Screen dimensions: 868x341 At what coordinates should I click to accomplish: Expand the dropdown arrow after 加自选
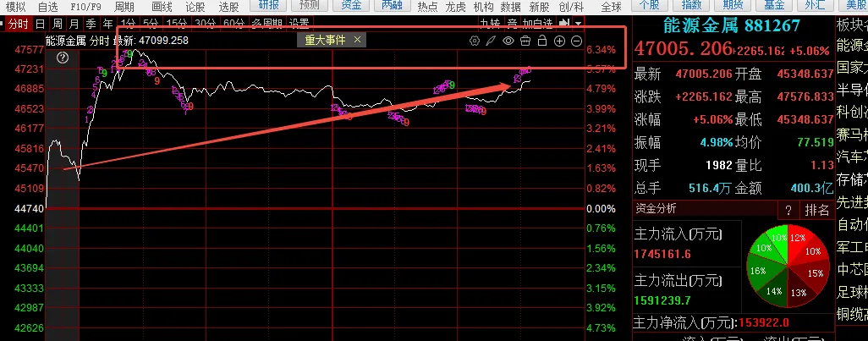tap(579, 24)
